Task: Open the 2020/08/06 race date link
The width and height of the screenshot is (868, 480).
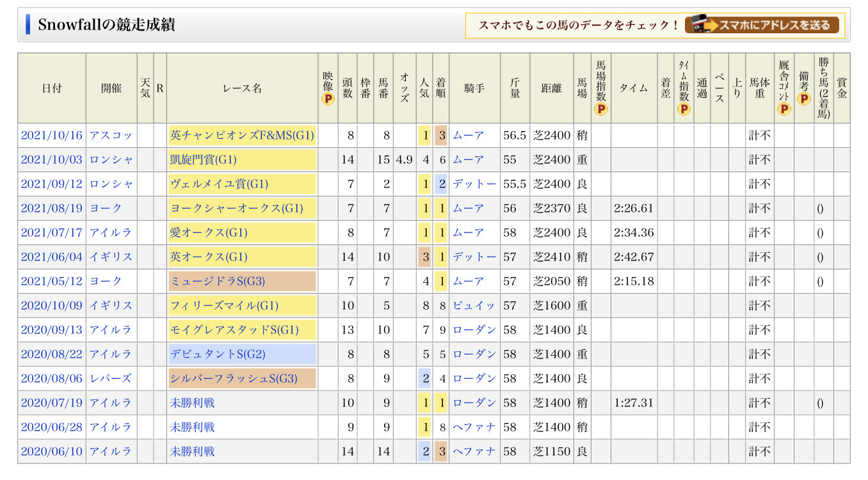Action: point(52,379)
